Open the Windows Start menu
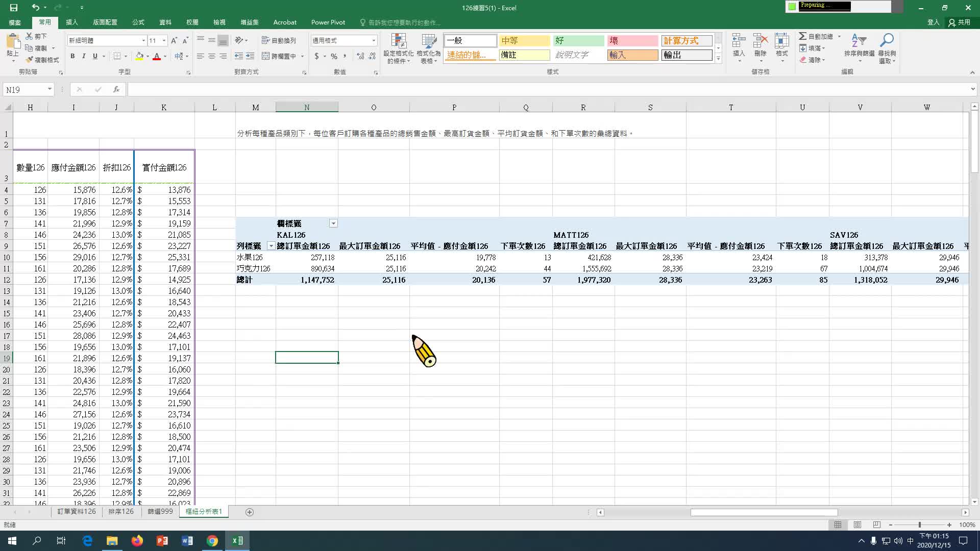The image size is (980, 551). coord(12,541)
